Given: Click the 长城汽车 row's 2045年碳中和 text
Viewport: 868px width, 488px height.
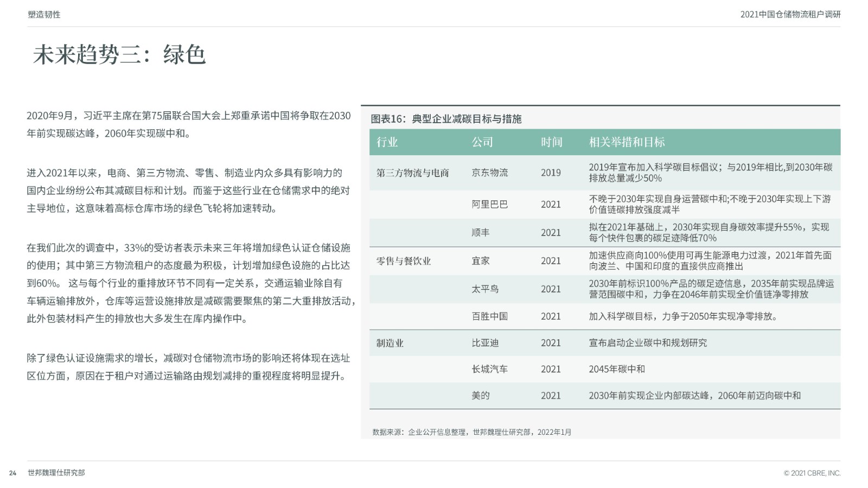Looking at the screenshot, I should pos(617,369).
